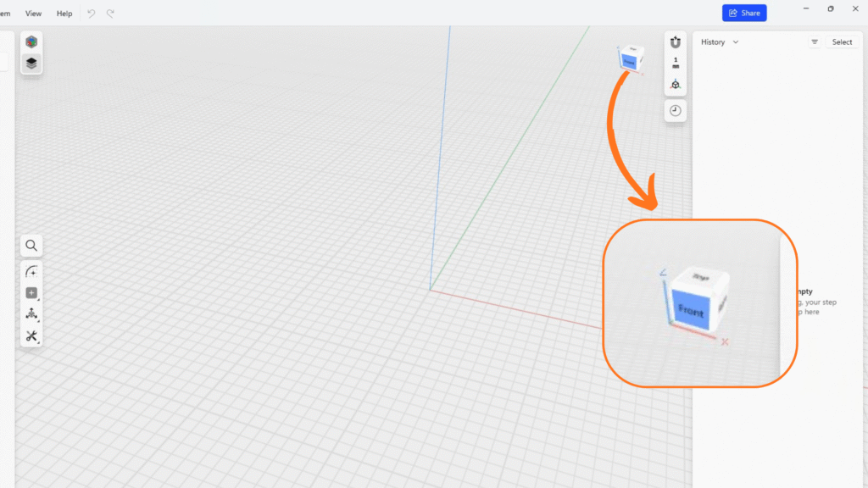Toggle the history clock panel button
868x488 pixels.
click(x=676, y=111)
